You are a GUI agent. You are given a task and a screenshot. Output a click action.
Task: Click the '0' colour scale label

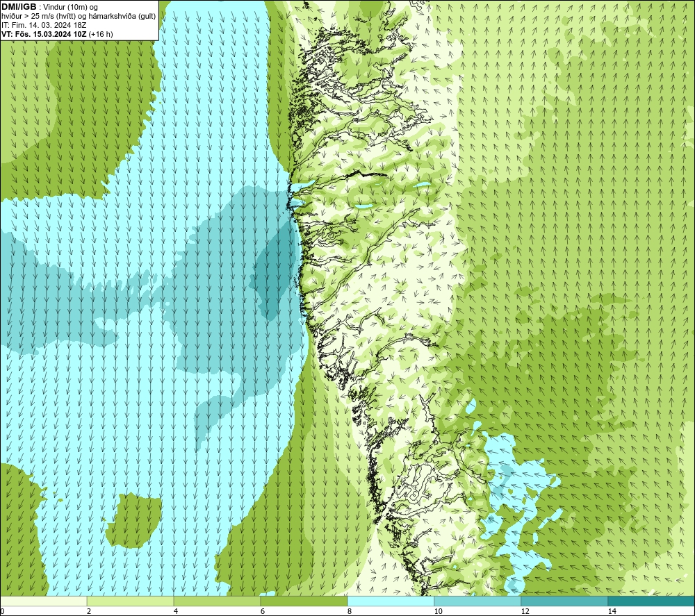pos(2,612)
